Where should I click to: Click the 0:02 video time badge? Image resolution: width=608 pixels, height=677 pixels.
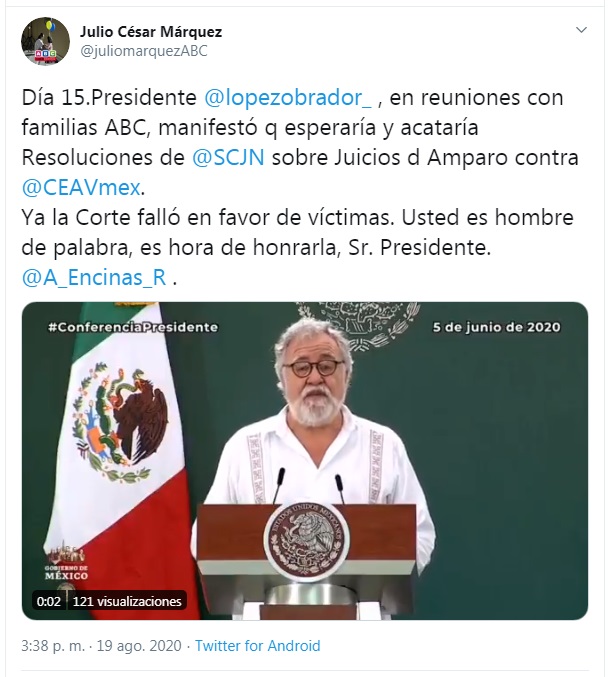click(x=49, y=601)
